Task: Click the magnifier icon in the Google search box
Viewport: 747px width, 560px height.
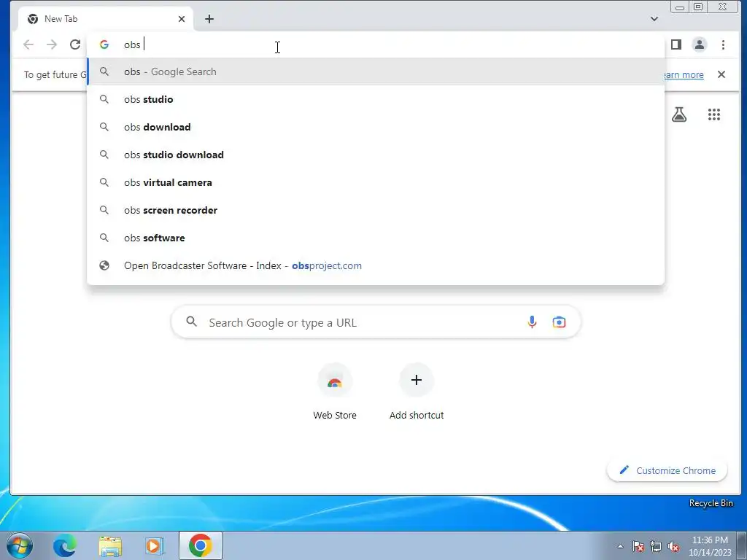Action: [192, 322]
